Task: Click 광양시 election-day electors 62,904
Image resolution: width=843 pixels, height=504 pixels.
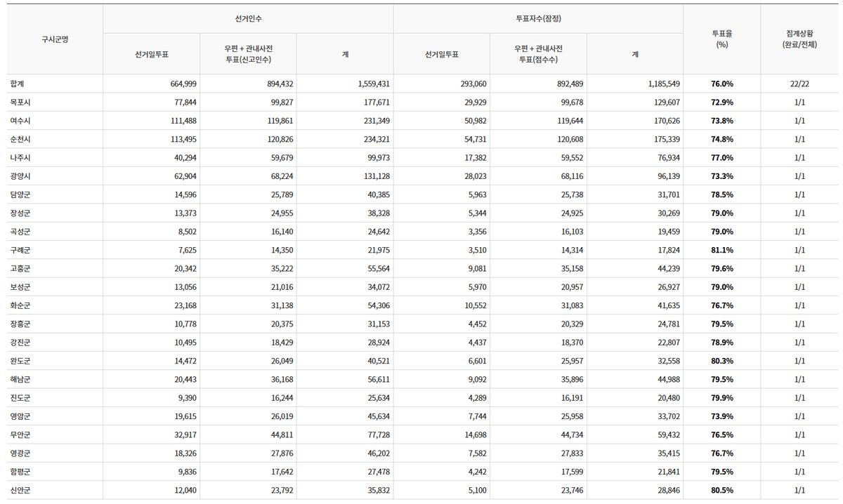Action: coord(185,176)
